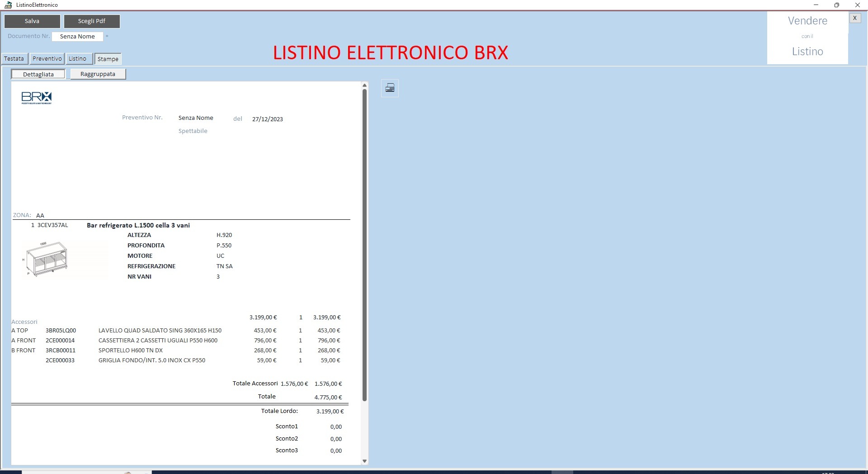The height and width of the screenshot is (474, 868).
Task: Click SPORTELLO H600 TN DX description
Action: (131, 351)
